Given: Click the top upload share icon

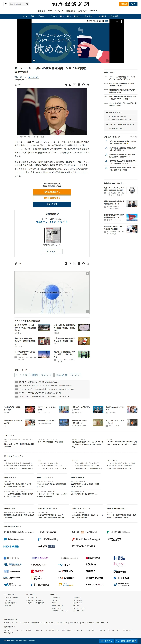Looking at the screenshot, I should [88, 85].
